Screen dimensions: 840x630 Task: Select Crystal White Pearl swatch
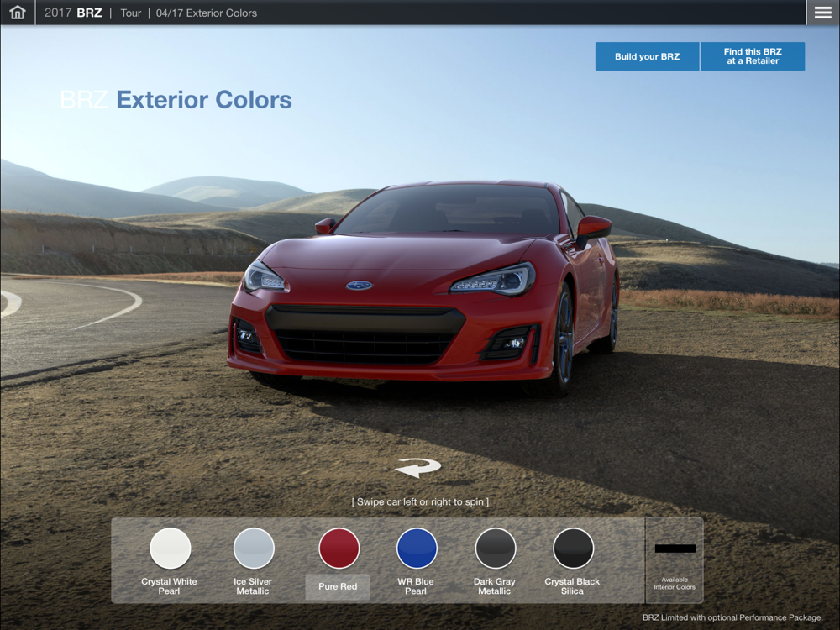click(171, 548)
